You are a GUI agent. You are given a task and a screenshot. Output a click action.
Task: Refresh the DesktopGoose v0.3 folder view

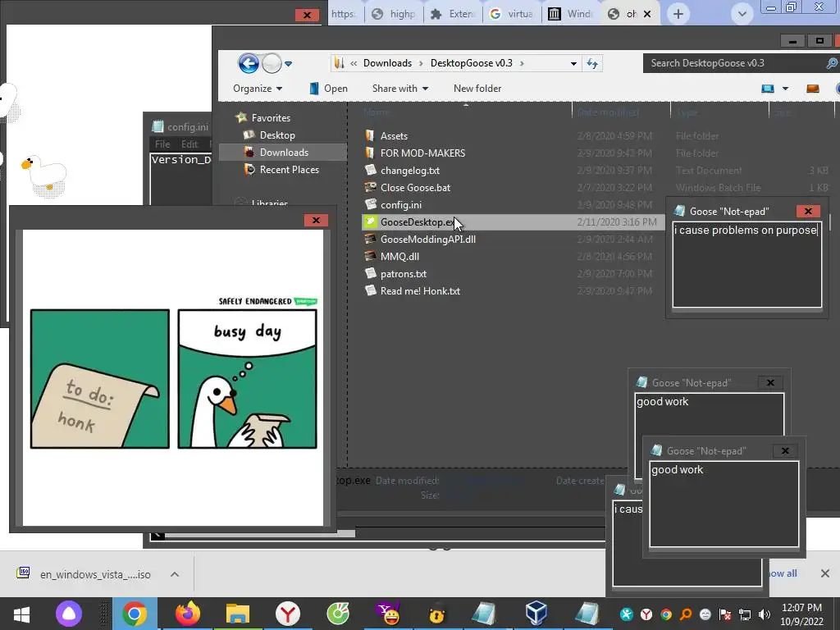[592, 63]
